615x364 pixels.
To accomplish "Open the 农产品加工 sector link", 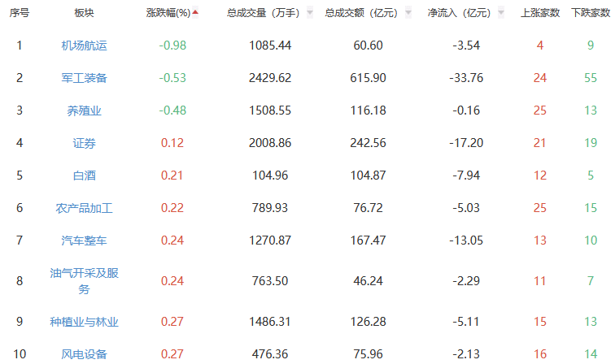I will (84, 208).
